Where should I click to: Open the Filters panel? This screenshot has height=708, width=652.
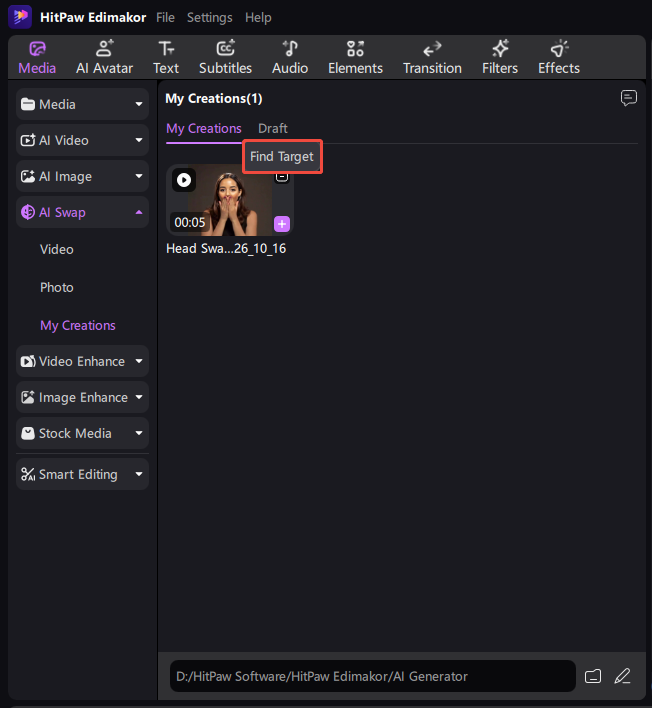500,58
